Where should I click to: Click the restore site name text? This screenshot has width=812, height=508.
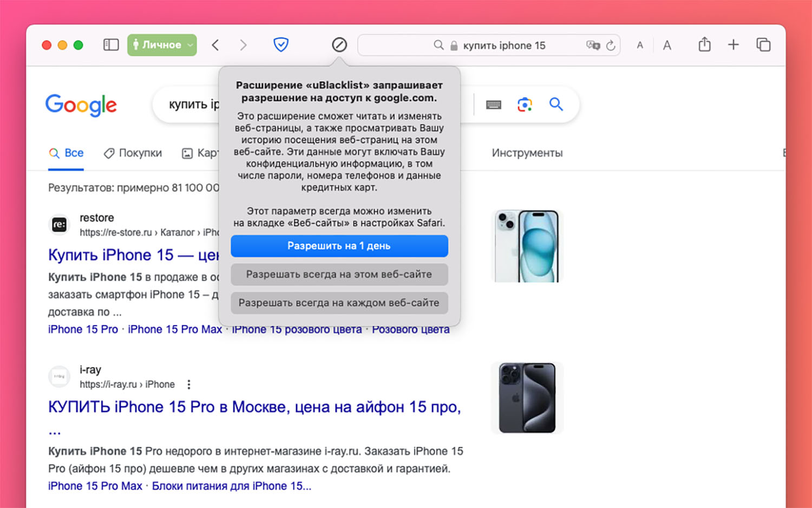97,218
